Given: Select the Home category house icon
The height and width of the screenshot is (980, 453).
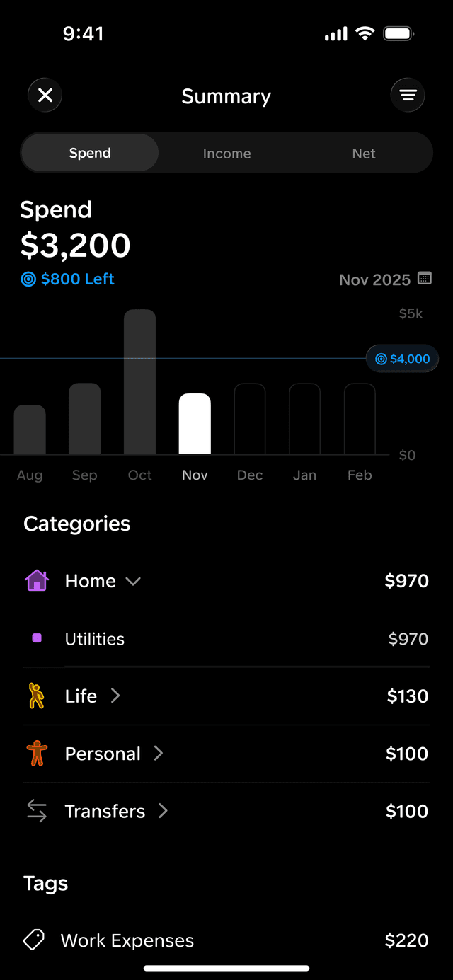Looking at the screenshot, I should click(37, 580).
